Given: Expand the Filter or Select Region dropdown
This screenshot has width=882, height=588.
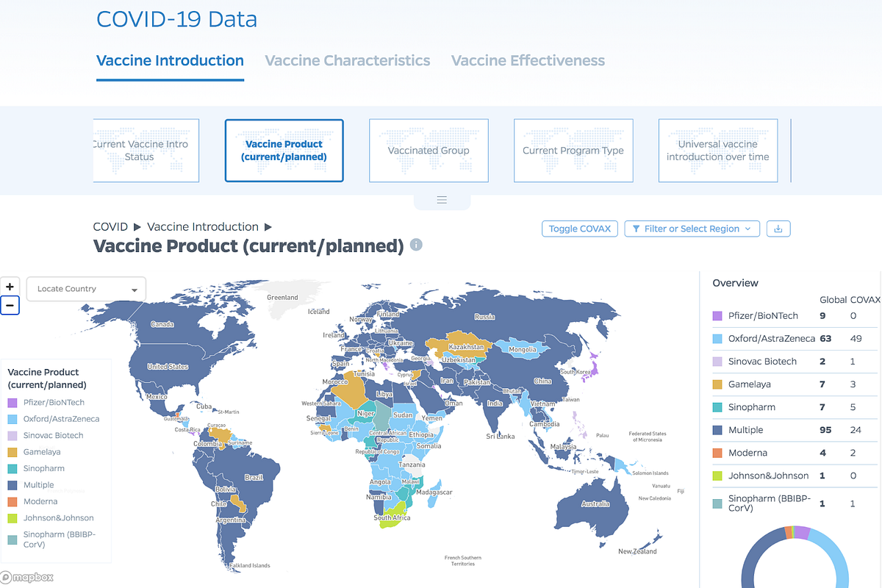Looking at the screenshot, I should click(692, 229).
